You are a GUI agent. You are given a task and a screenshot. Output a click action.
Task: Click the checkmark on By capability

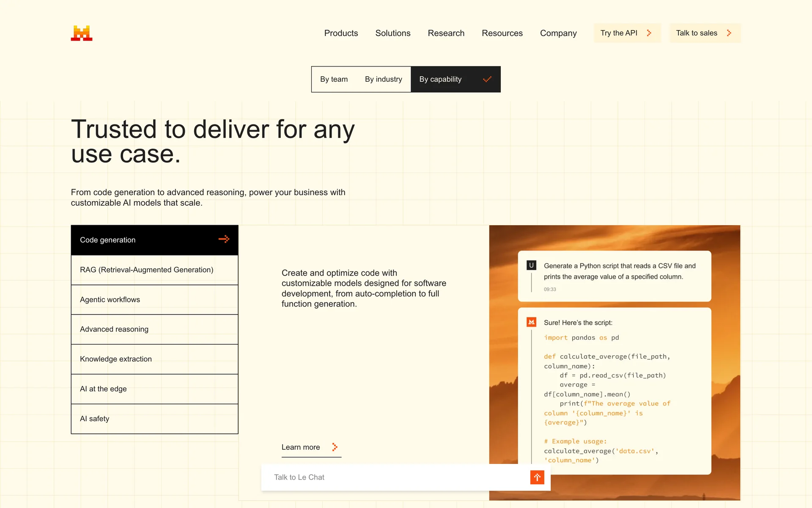[x=487, y=79]
